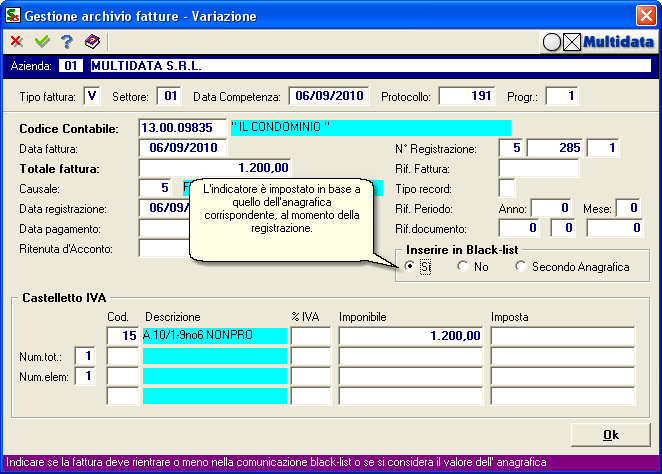Image resolution: width=662 pixels, height=474 pixels.
Task: Choose Secondo Anagrafica radio option
Action: click(x=521, y=266)
